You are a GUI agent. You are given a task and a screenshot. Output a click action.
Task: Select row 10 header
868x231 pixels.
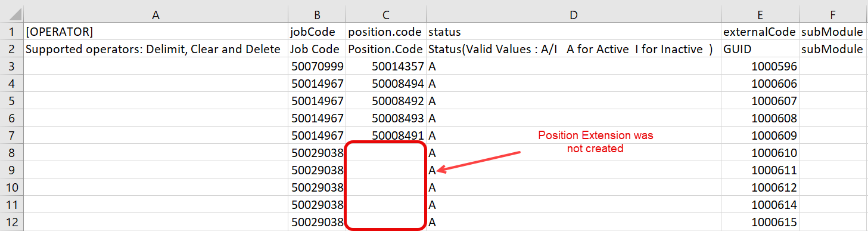[x=11, y=188]
